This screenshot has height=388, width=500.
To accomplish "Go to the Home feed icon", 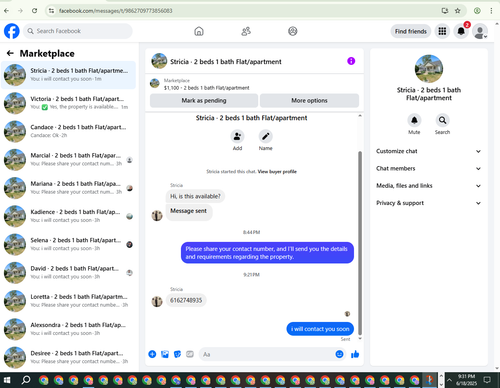I will click(x=199, y=31).
